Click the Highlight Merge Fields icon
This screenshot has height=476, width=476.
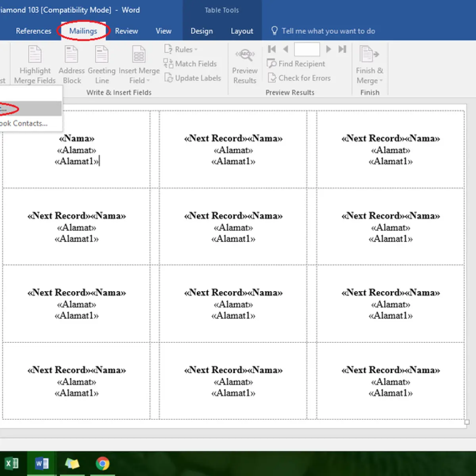pyautogui.click(x=35, y=54)
